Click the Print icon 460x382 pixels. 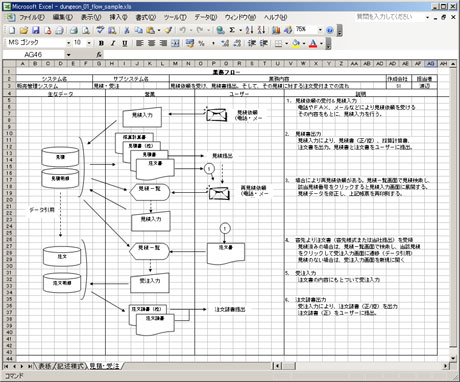pyautogui.click(x=74, y=30)
